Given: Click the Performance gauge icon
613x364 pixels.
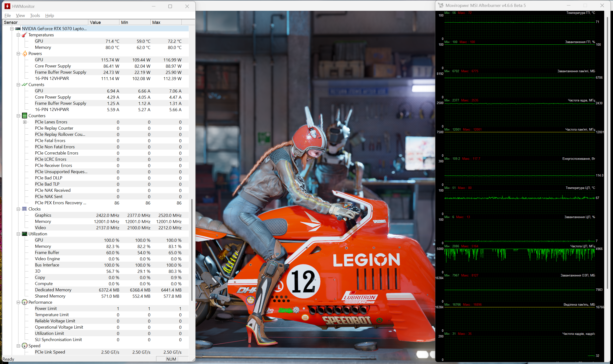Looking at the screenshot, I should [x=25, y=302].
